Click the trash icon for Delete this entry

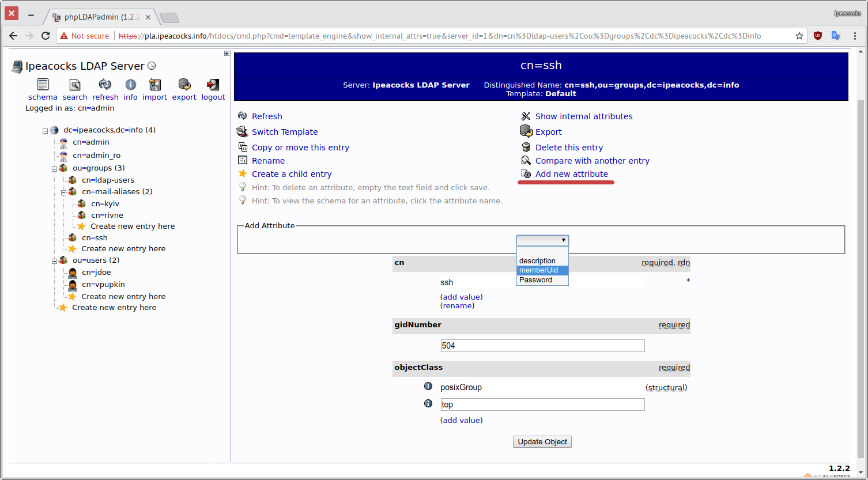526,147
